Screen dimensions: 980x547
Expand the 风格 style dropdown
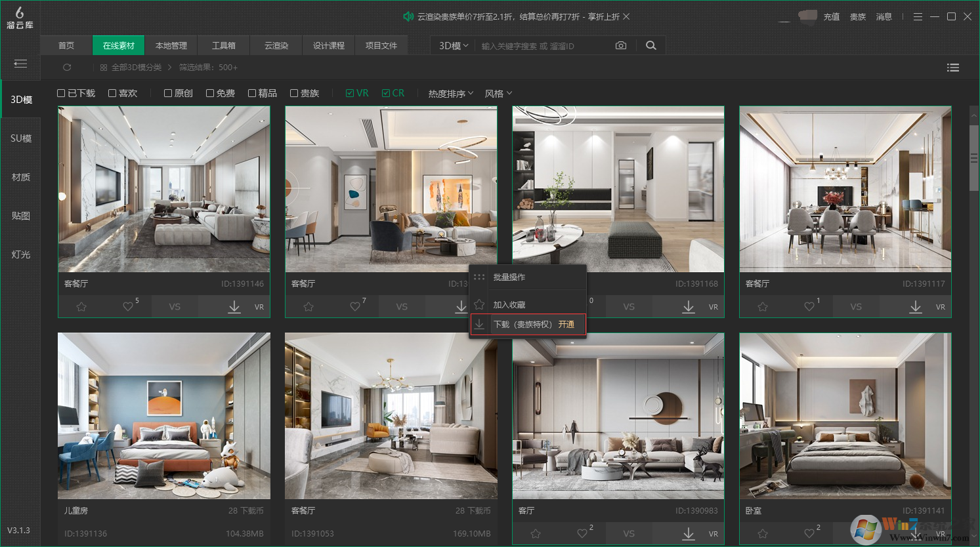click(x=498, y=93)
